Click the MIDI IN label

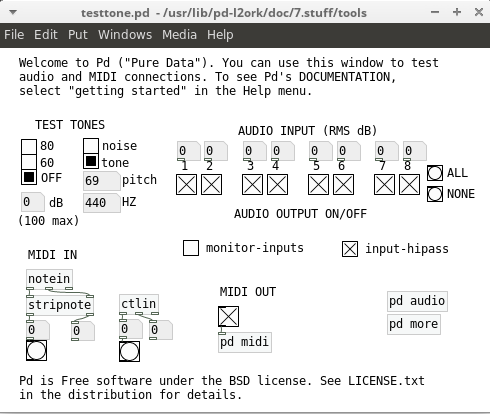pyautogui.click(x=52, y=255)
